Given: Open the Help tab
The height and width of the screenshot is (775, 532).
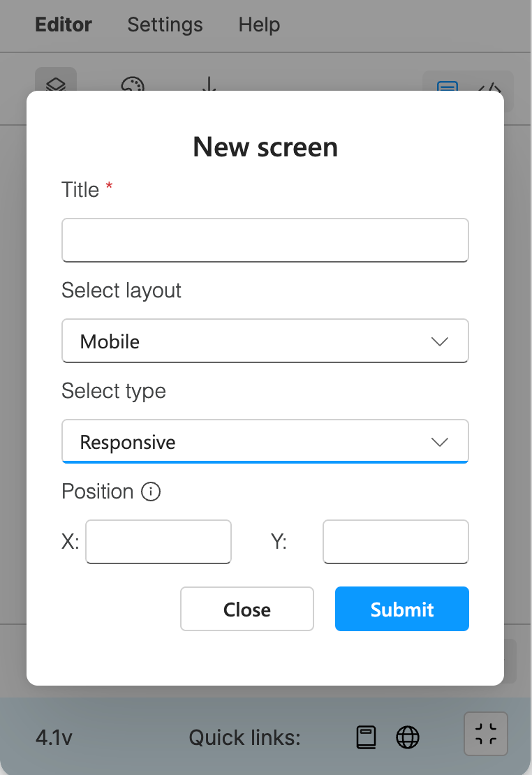Looking at the screenshot, I should (x=259, y=24).
